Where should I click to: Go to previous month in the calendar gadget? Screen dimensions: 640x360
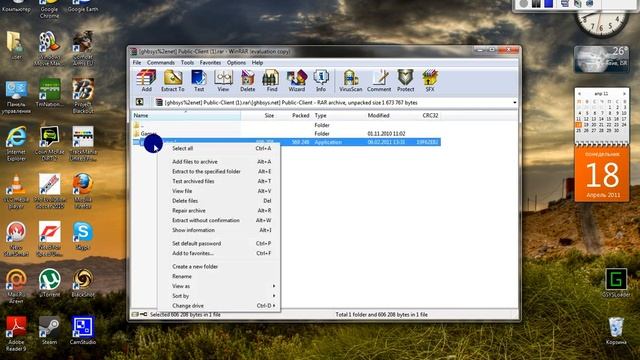pyautogui.click(x=579, y=94)
